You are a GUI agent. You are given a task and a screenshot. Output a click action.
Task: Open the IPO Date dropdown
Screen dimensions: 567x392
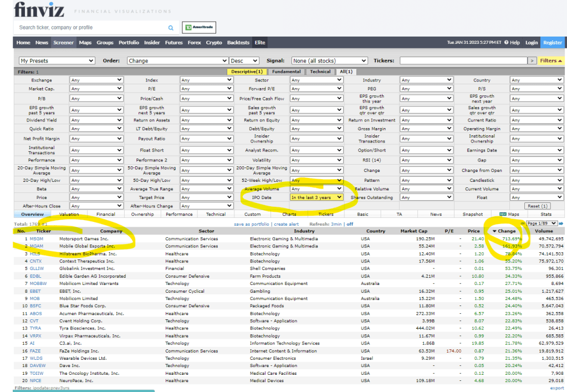coord(317,197)
